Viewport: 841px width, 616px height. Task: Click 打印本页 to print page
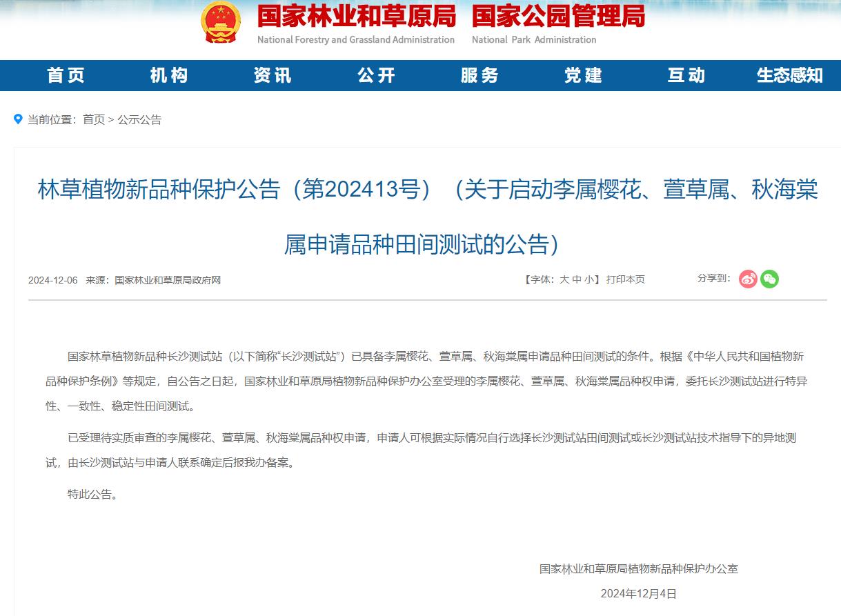(625, 280)
